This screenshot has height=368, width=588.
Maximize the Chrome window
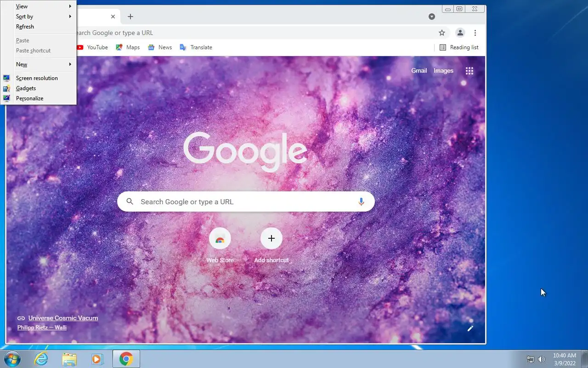click(459, 9)
